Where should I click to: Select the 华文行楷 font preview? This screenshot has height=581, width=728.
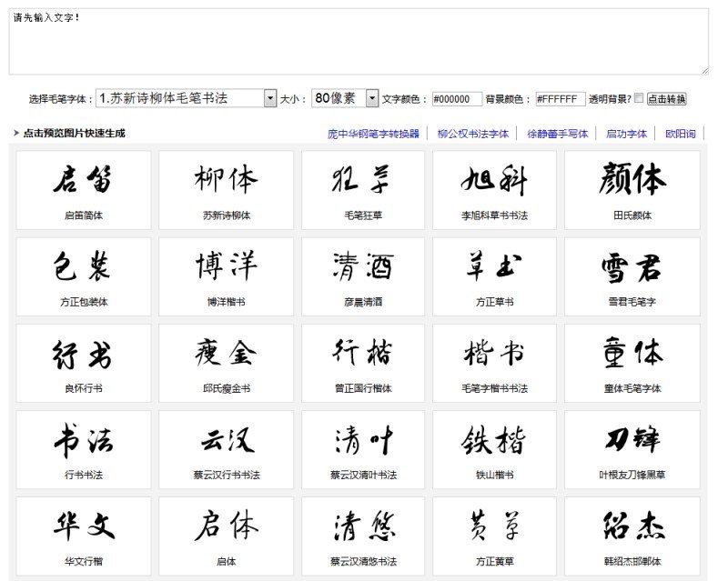pyautogui.click(x=82, y=530)
